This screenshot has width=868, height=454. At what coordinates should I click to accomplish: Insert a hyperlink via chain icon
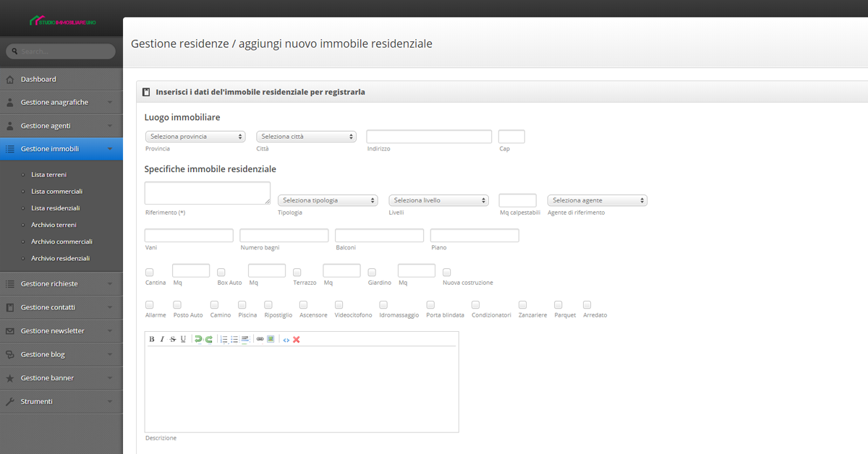pos(260,339)
